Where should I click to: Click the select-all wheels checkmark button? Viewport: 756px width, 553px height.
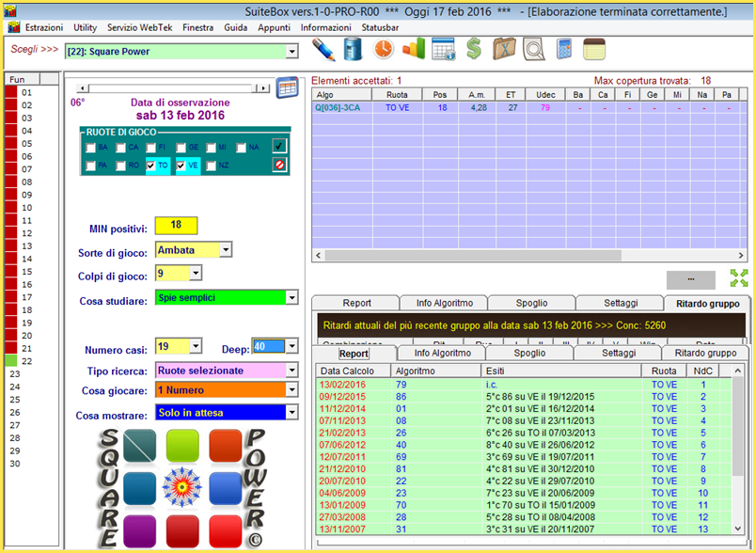point(279,146)
